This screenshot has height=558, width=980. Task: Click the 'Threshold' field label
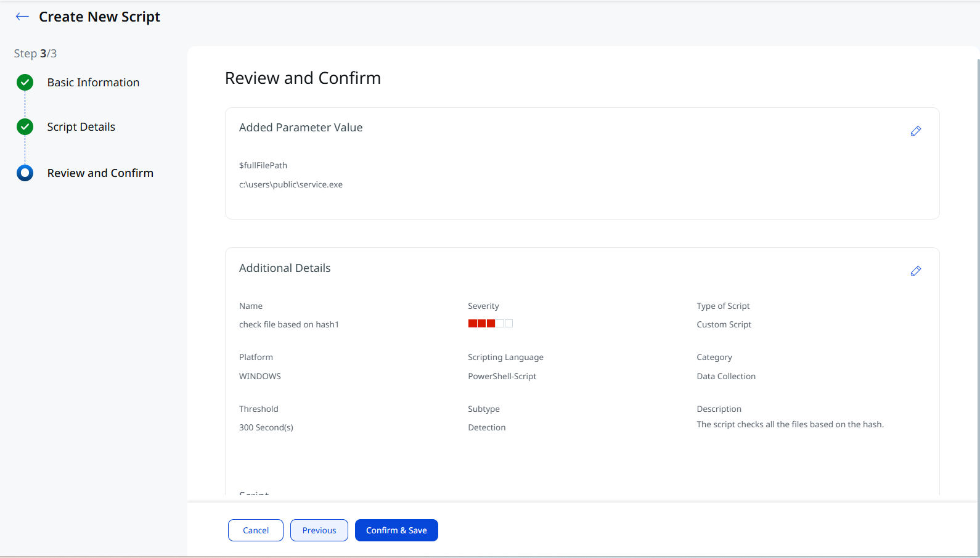[259, 409]
